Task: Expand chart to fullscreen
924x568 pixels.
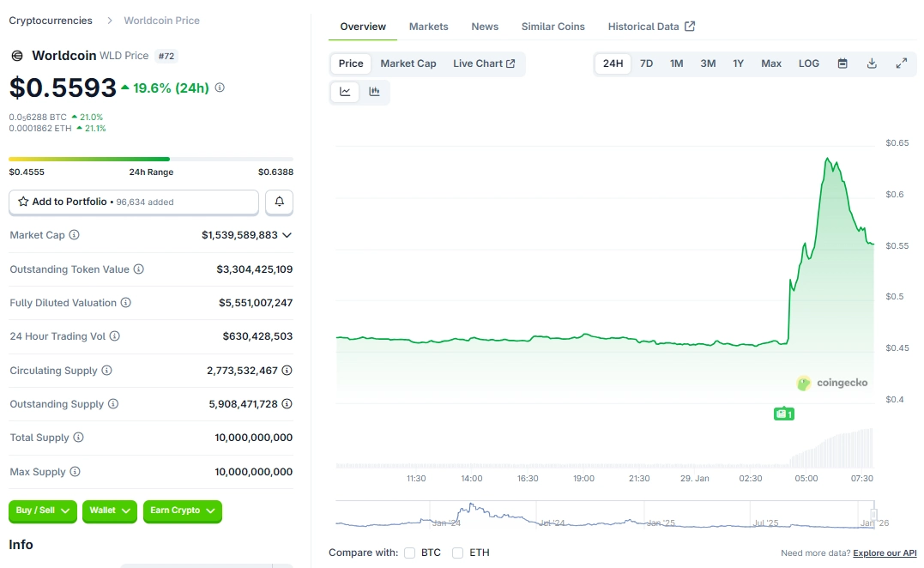Action: (x=902, y=63)
